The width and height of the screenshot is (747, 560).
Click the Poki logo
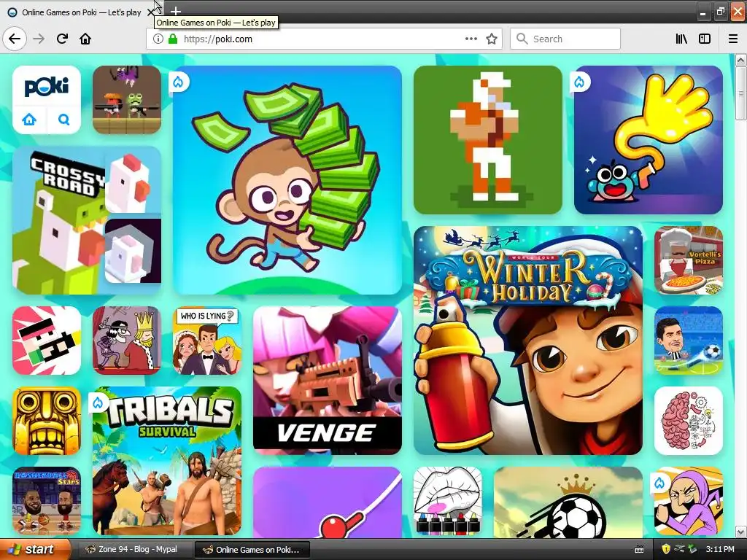(47, 87)
